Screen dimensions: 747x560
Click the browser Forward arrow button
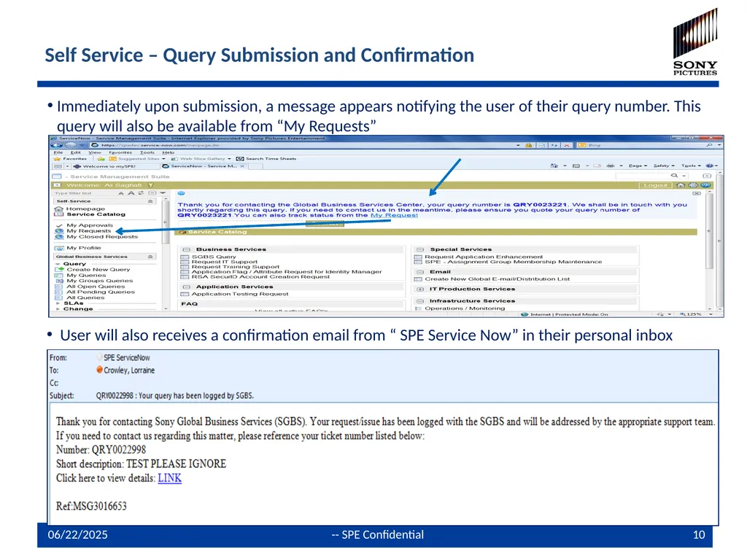71,145
